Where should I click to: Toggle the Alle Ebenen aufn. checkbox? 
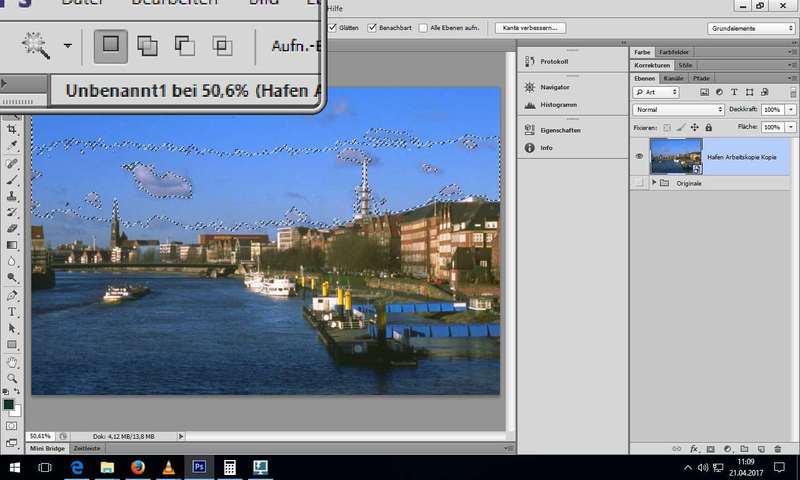click(423, 28)
